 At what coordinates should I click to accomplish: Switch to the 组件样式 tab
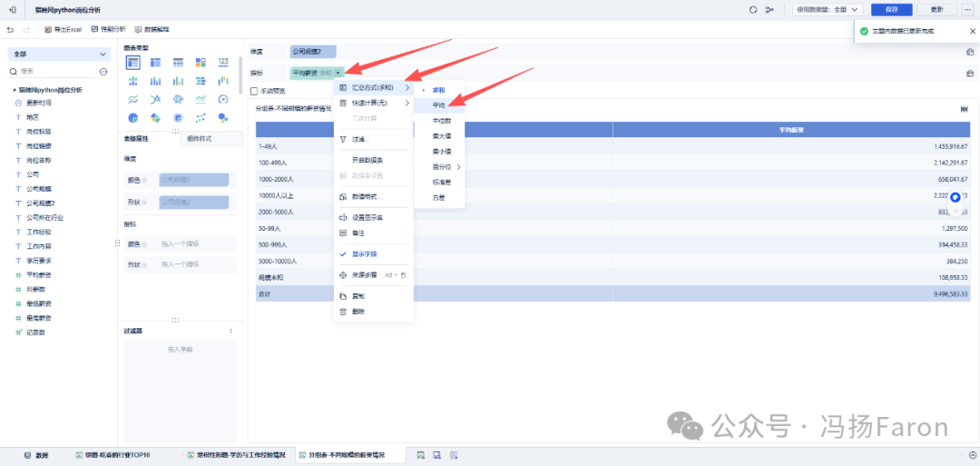pyautogui.click(x=200, y=139)
